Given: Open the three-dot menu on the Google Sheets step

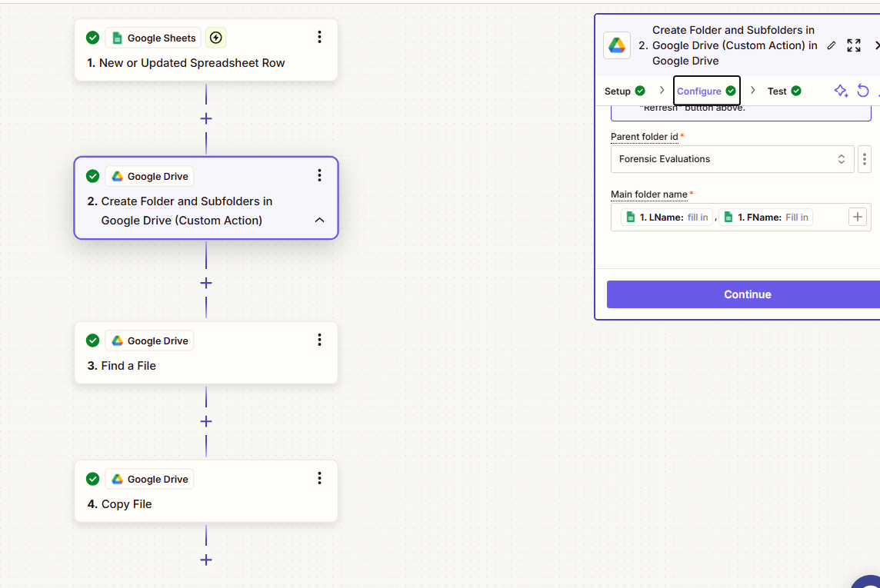Looking at the screenshot, I should [x=319, y=37].
